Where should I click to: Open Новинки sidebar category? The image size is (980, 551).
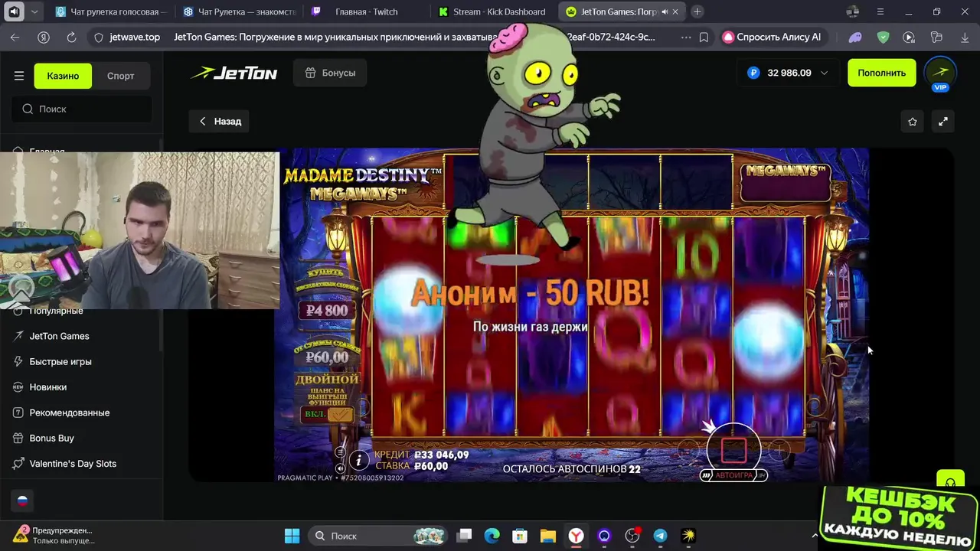[x=47, y=387]
